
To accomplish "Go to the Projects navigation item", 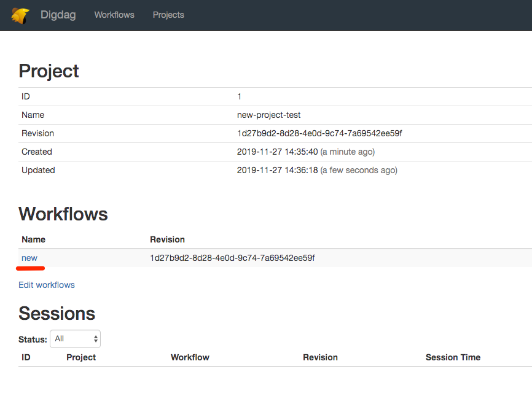I will [x=168, y=15].
